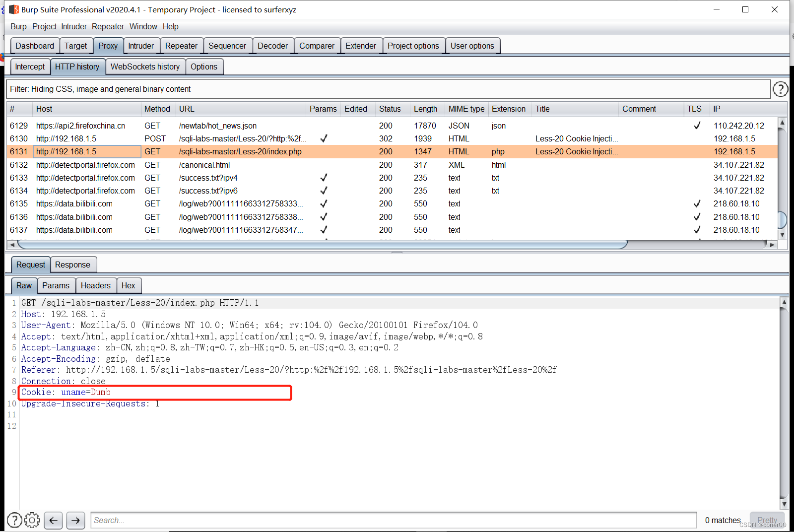Open the Sequencer tab

click(x=227, y=46)
